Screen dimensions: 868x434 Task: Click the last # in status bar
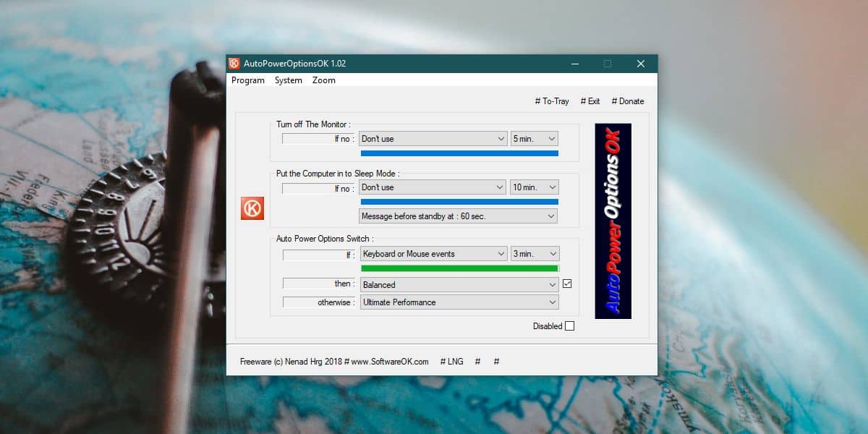(x=496, y=362)
